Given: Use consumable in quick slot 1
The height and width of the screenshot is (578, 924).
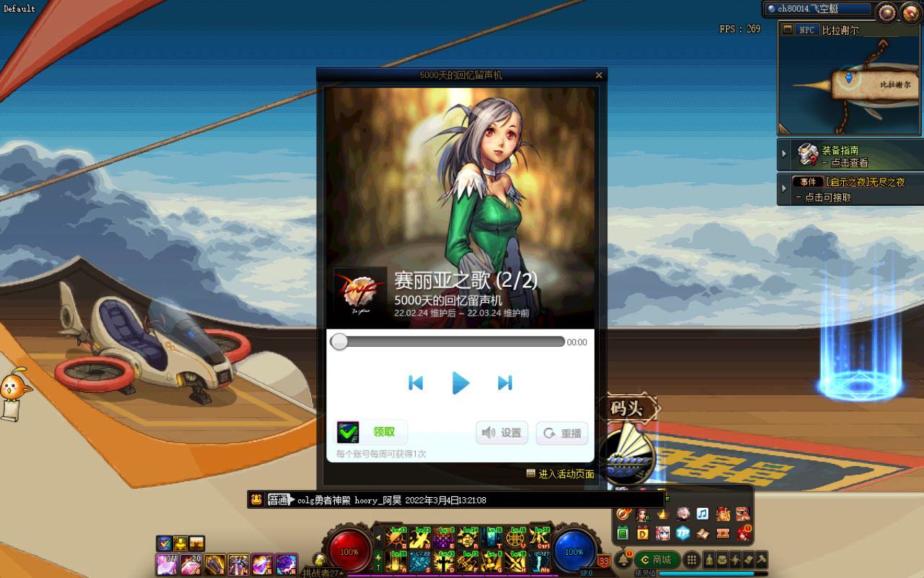Looking at the screenshot, I should pos(167,564).
